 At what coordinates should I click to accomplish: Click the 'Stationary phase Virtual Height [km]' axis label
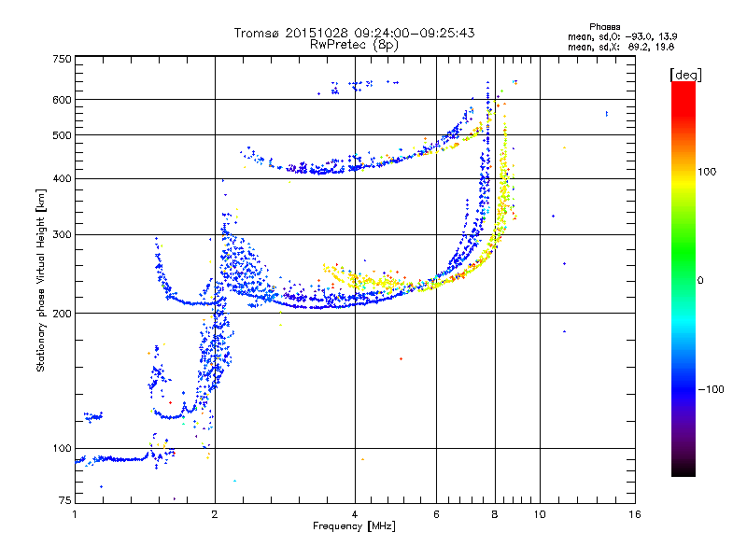41,281
